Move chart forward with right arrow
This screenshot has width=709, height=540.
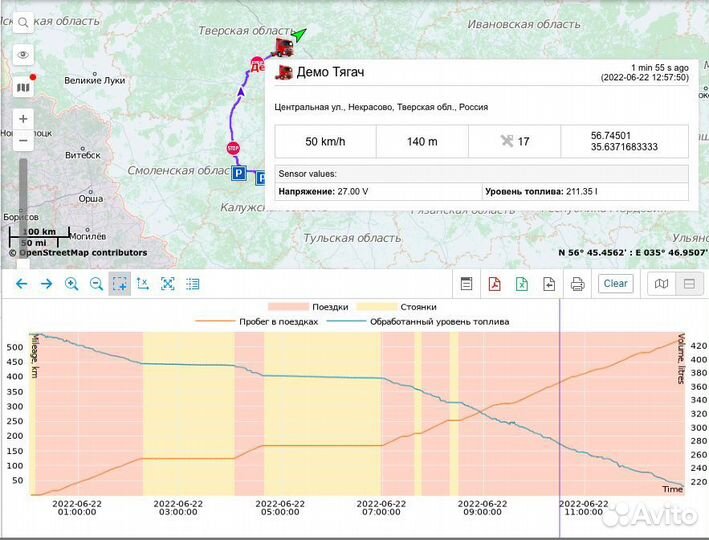coord(46,284)
